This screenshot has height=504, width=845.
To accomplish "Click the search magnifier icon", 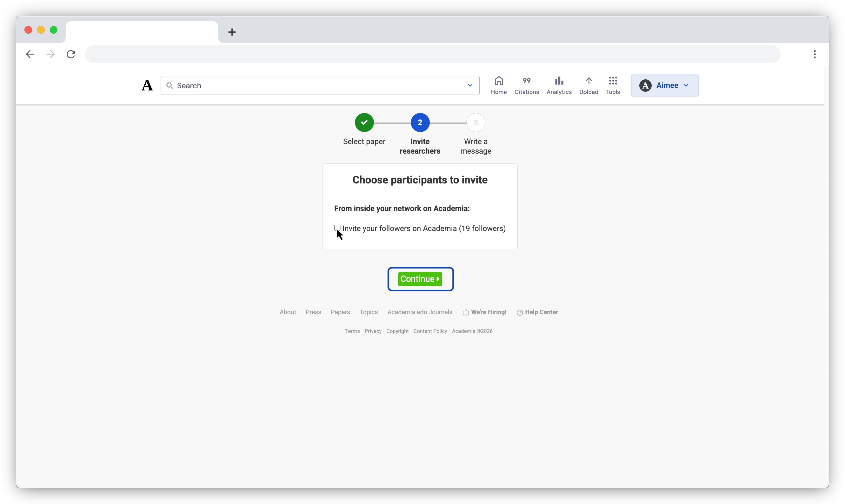I will tap(170, 85).
